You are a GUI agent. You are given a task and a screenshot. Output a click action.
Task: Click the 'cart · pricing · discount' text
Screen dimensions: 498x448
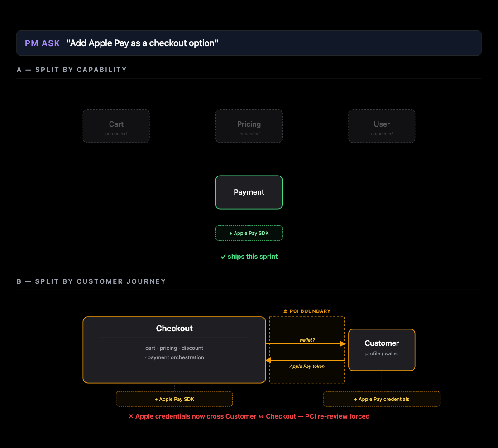coord(174,348)
